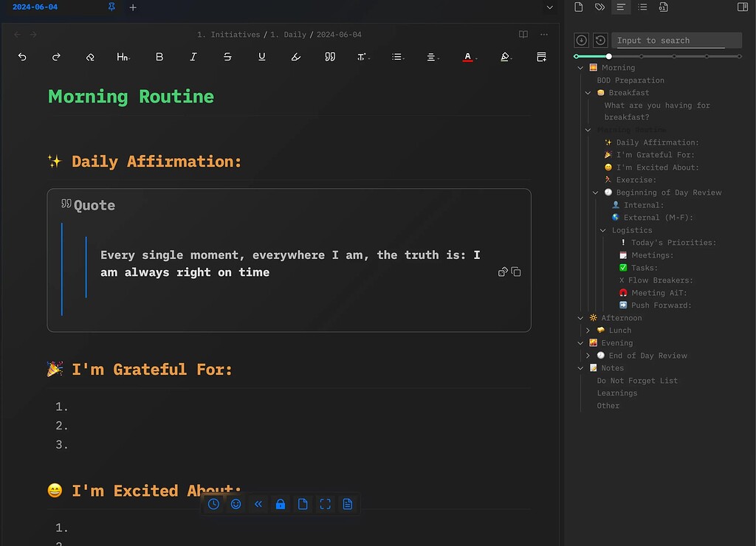The image size is (756, 546).
Task: Expand the Lunch item in the outline
Action: pyautogui.click(x=588, y=331)
